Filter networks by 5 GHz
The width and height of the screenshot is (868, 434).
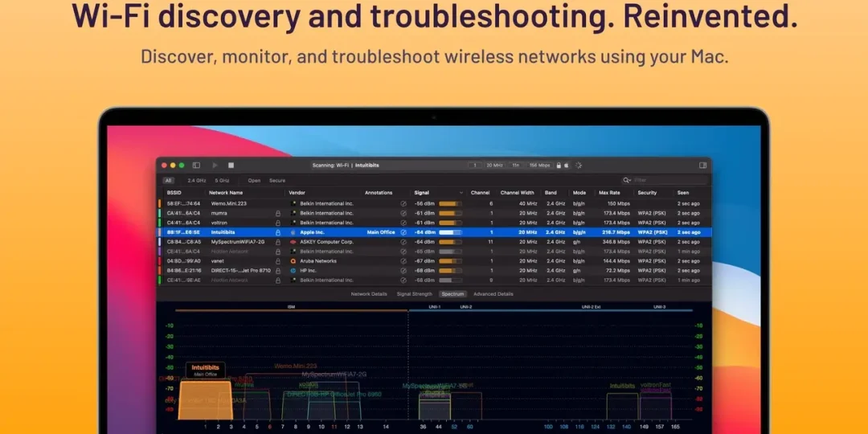(x=222, y=181)
